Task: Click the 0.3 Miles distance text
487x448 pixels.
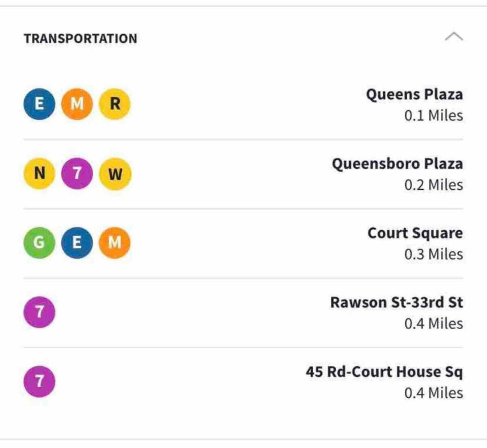Action: [x=433, y=254]
